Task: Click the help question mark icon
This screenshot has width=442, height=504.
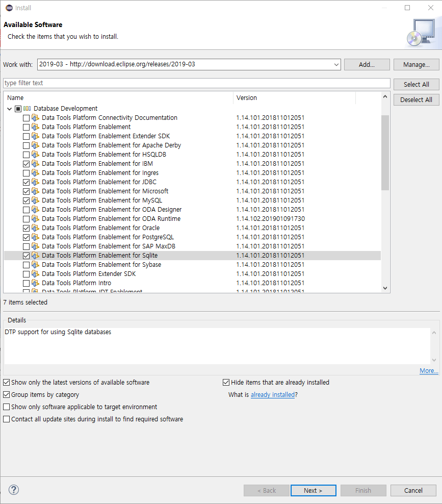Action: [14, 490]
